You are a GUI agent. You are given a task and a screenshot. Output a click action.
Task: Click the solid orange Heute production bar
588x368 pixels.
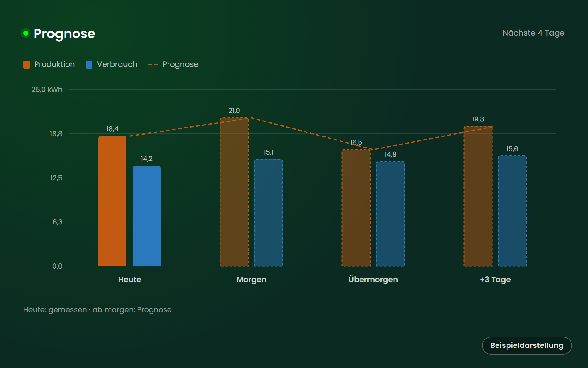point(112,201)
